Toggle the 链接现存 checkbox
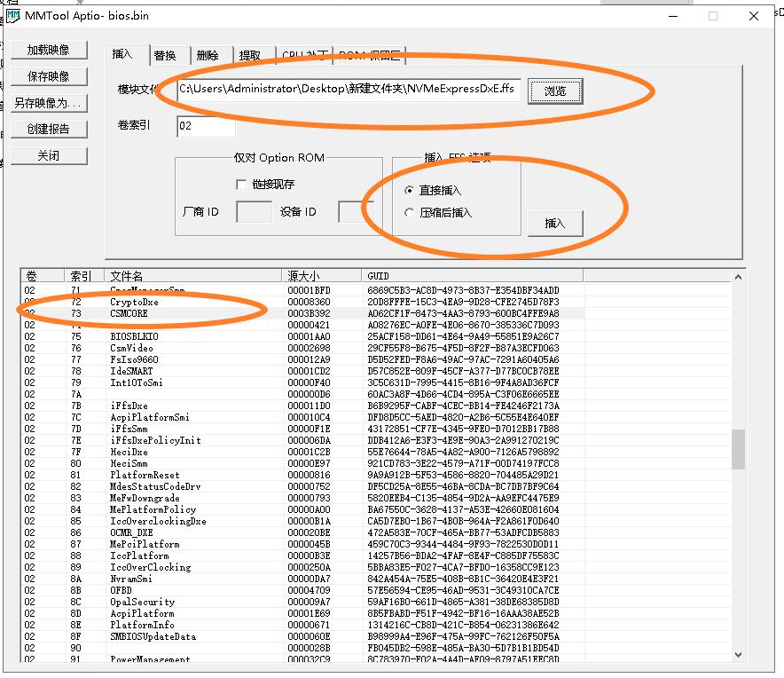The image size is (784, 678). click(241, 185)
